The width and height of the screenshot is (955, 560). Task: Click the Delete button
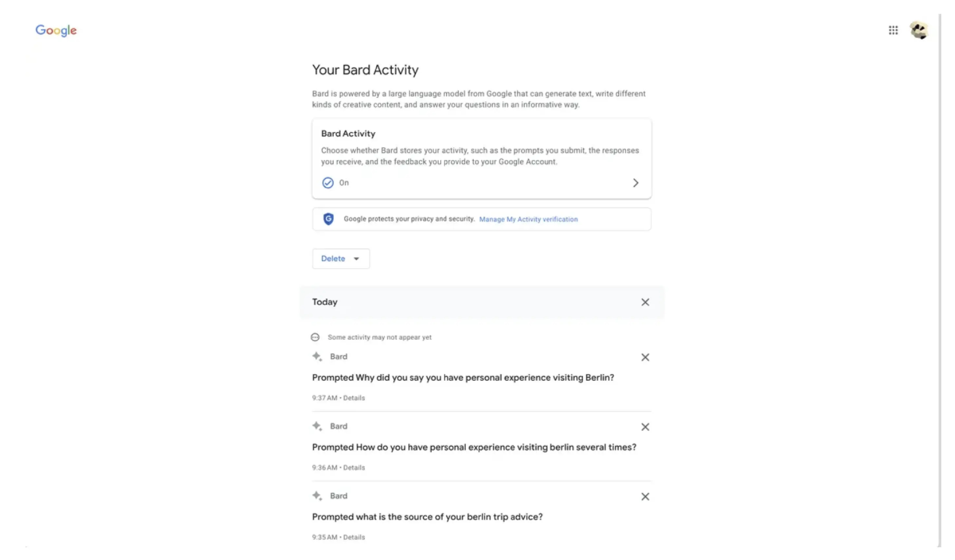(334, 259)
